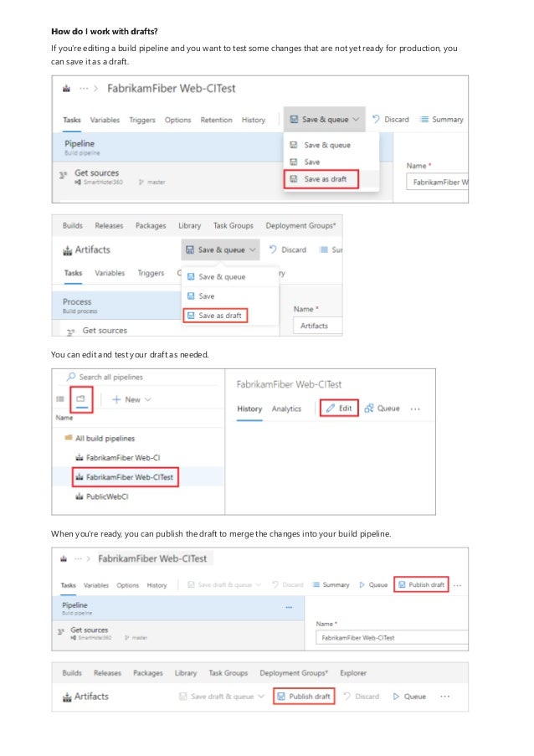Click Discard between Artifacts Publish draft and Queue
Screen dimensions: 534x756
click(x=362, y=697)
